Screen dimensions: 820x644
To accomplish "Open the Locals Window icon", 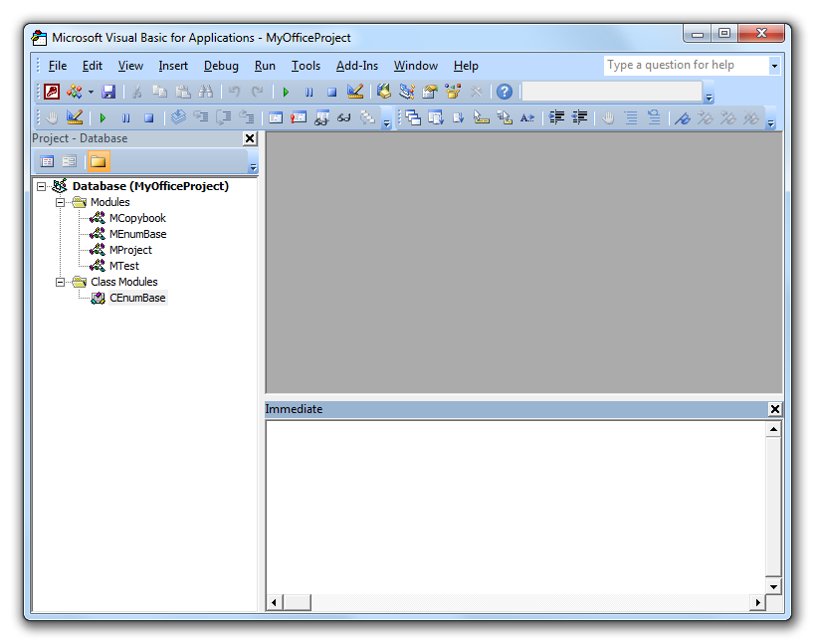I will coord(276,117).
